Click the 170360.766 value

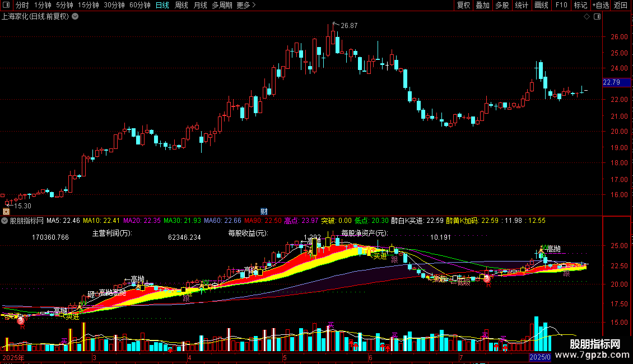50,237
